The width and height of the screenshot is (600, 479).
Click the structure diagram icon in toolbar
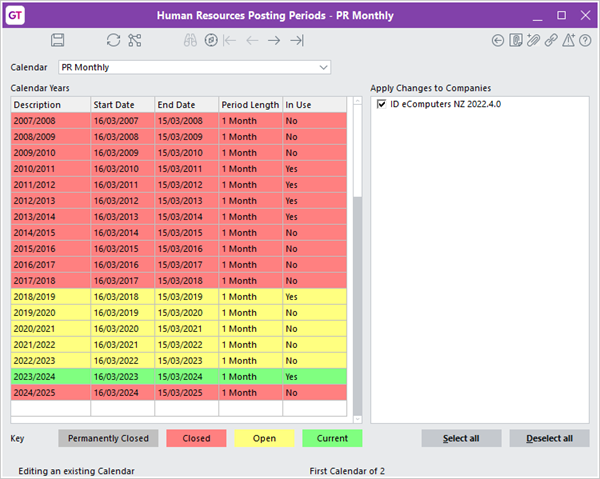tap(135, 40)
